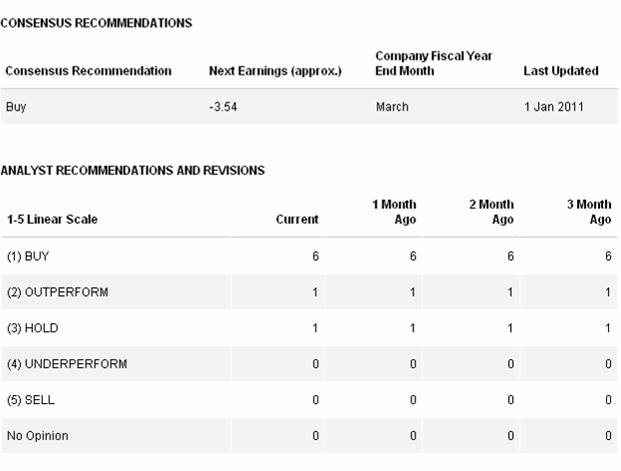Click the March fiscal year end value

(x=392, y=107)
